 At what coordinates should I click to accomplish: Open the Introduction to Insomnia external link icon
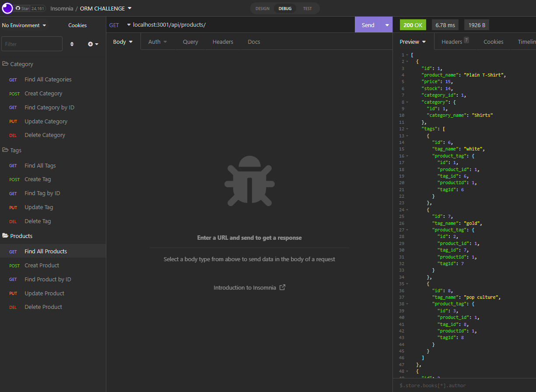[x=282, y=287]
